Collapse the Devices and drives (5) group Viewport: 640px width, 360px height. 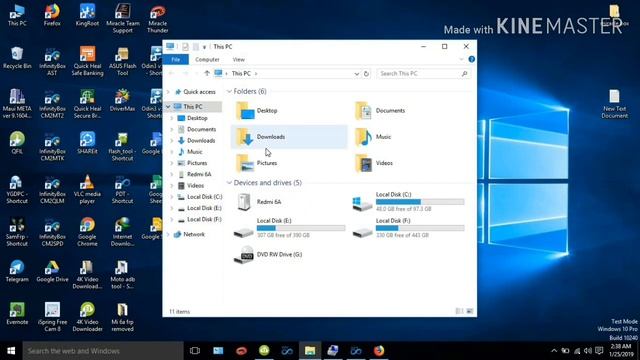point(229,183)
